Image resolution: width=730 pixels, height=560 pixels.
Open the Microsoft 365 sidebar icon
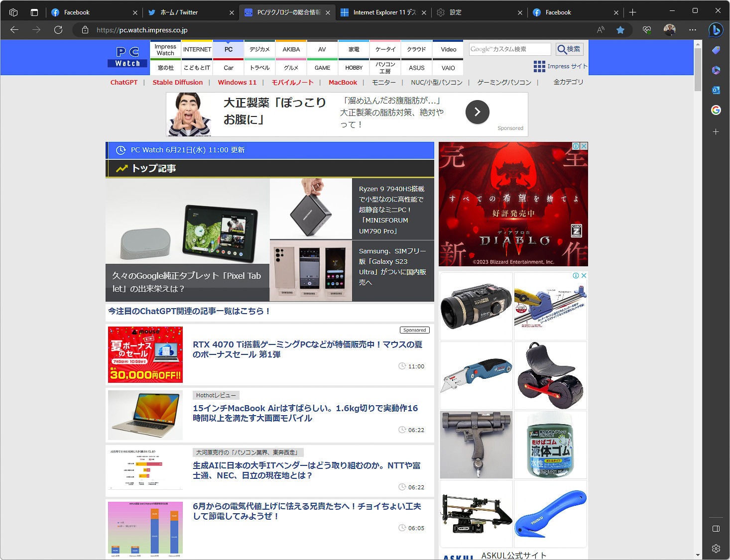pyautogui.click(x=716, y=70)
